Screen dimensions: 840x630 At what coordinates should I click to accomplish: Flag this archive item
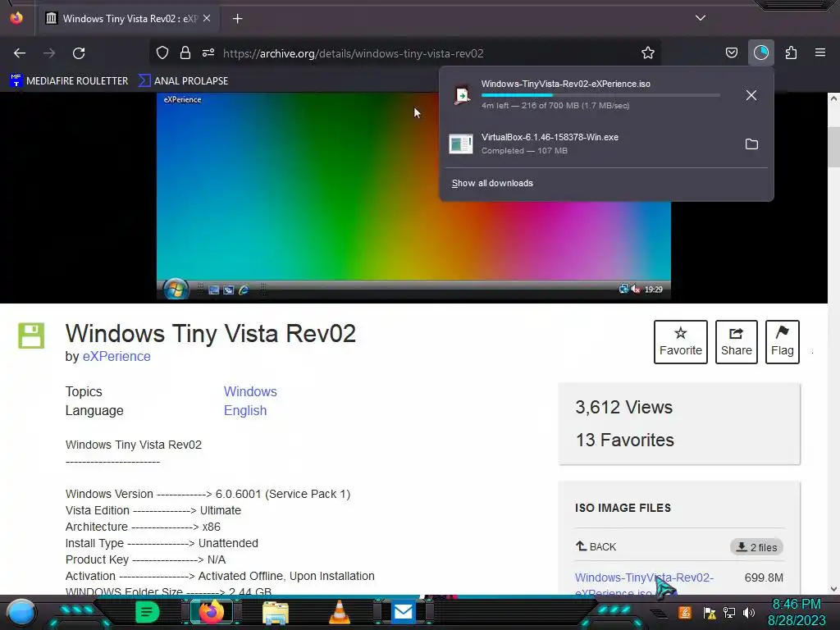coord(782,342)
